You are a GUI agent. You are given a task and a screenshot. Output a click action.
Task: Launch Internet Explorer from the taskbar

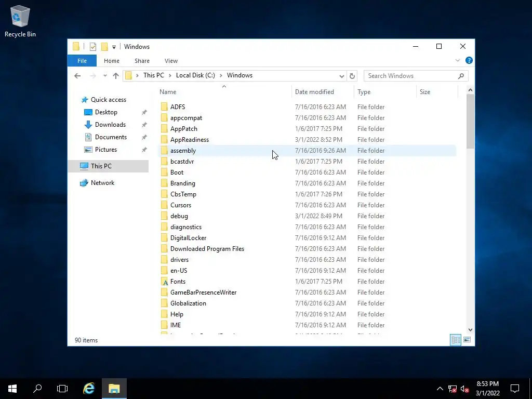89,389
